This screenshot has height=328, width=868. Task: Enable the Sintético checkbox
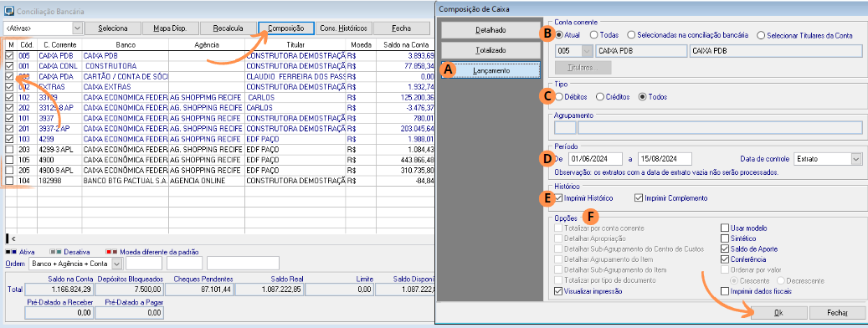tap(725, 238)
